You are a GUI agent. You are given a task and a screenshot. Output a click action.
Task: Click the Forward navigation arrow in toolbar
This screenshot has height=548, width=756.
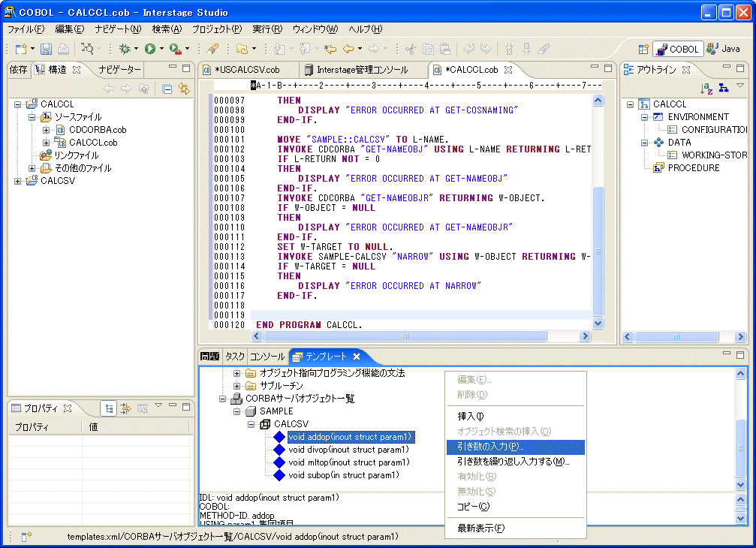(x=374, y=49)
